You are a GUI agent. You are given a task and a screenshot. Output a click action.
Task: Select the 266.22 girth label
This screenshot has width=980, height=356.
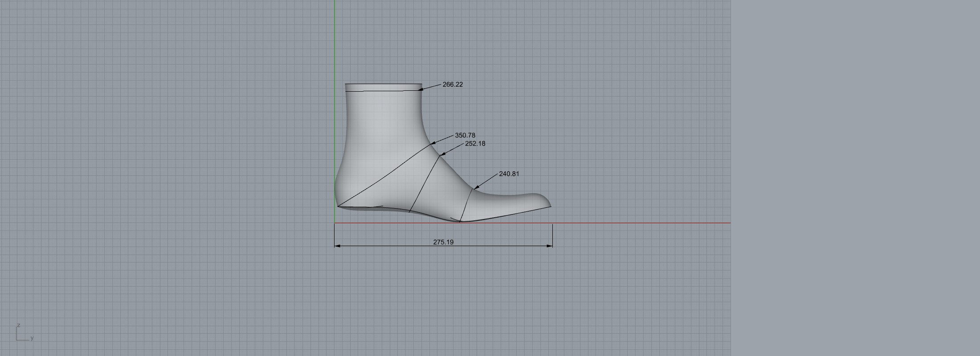point(453,85)
